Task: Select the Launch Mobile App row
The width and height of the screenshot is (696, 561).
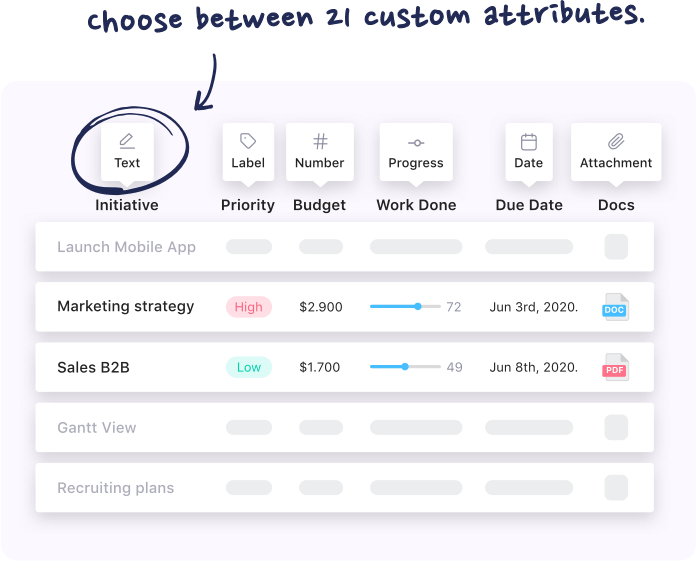Action: (x=126, y=247)
